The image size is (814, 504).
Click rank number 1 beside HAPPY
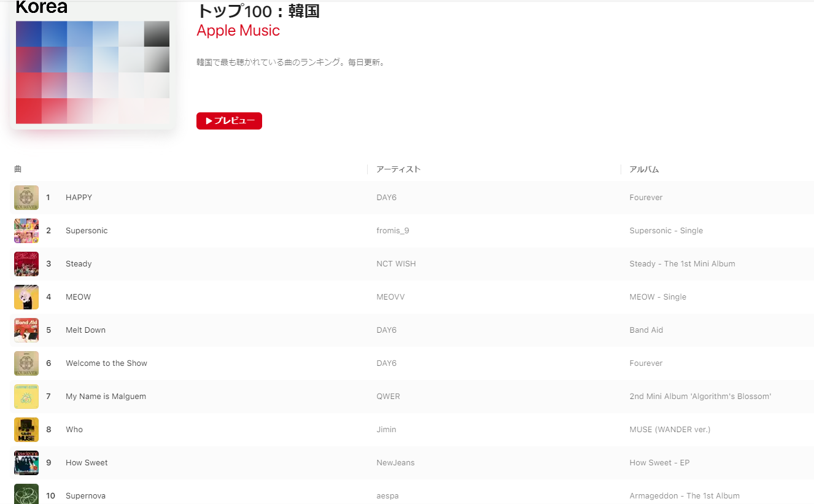48,198
